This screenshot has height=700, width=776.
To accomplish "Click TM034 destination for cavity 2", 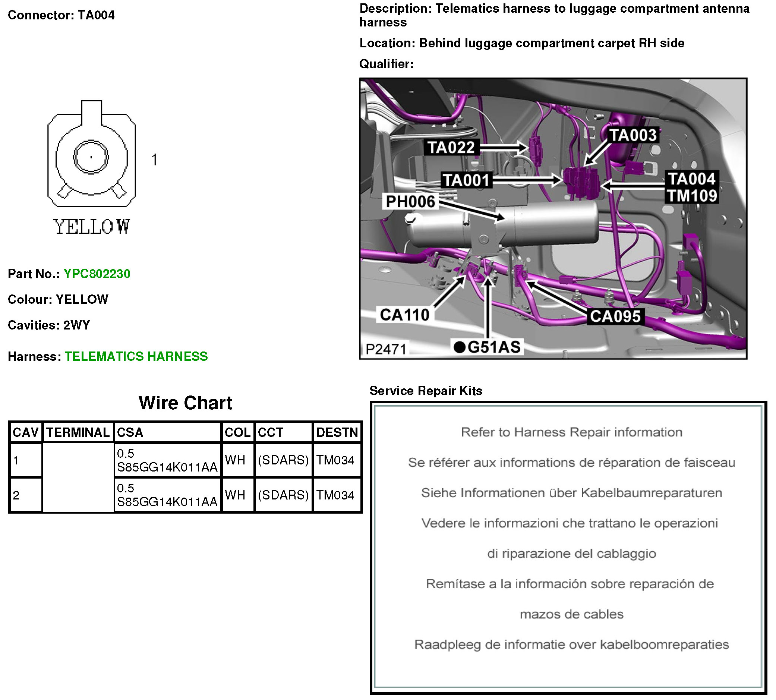I will (335, 495).
